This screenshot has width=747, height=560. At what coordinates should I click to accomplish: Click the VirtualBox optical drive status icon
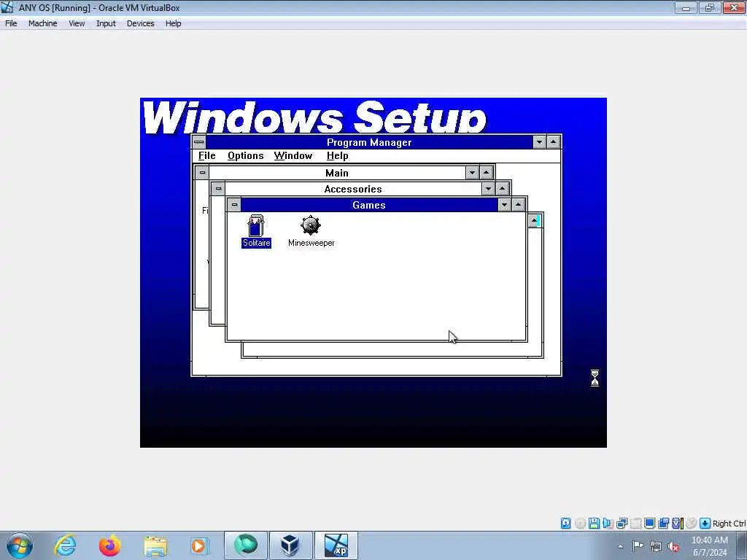click(580, 524)
